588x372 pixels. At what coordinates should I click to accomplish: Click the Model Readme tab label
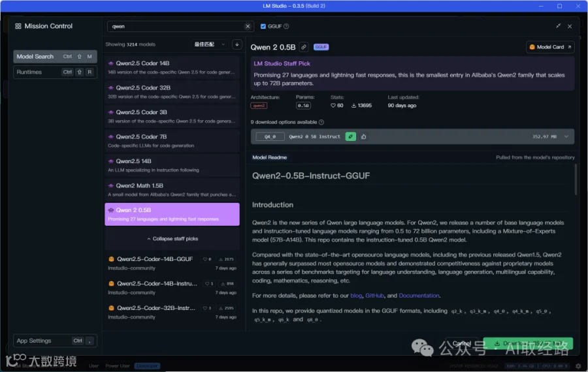pos(270,157)
